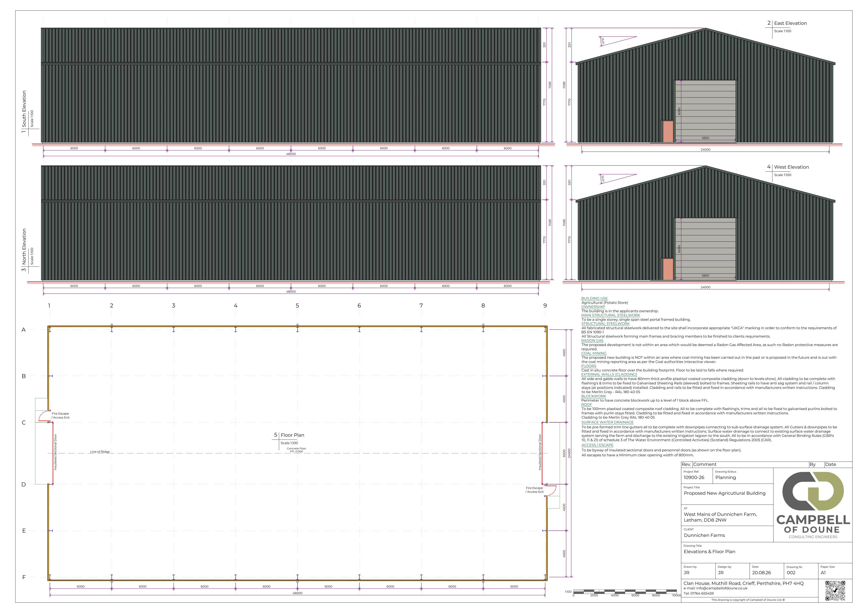Click client name 'Dunnichen Farms'
868x613 pixels.
tap(704, 535)
